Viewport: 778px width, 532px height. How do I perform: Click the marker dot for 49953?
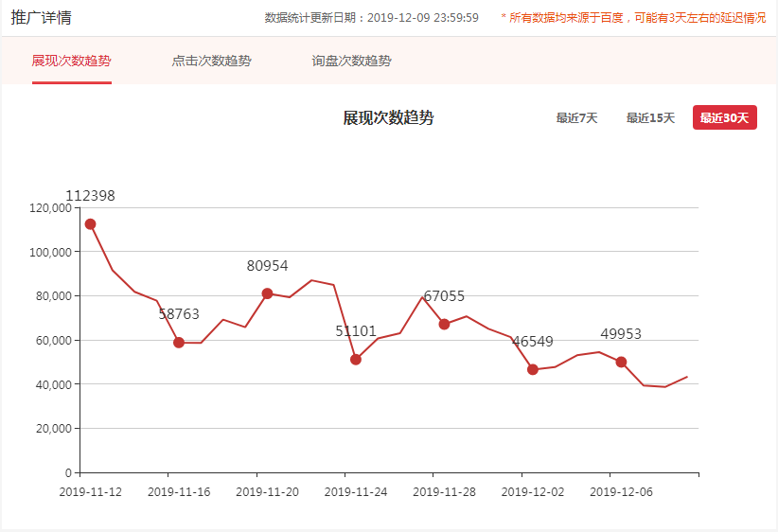point(621,362)
